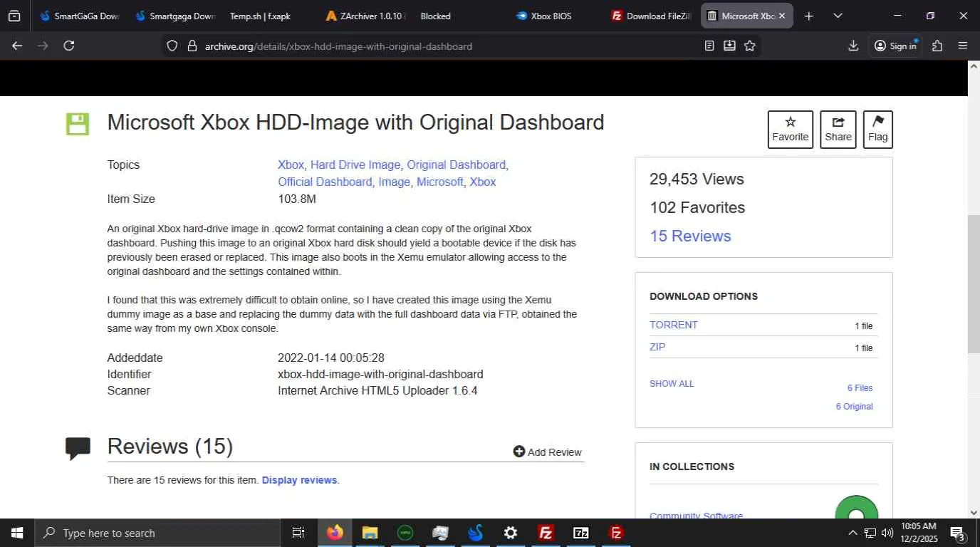Click the Display reviews link
This screenshot has height=547, width=980.
tap(299, 480)
